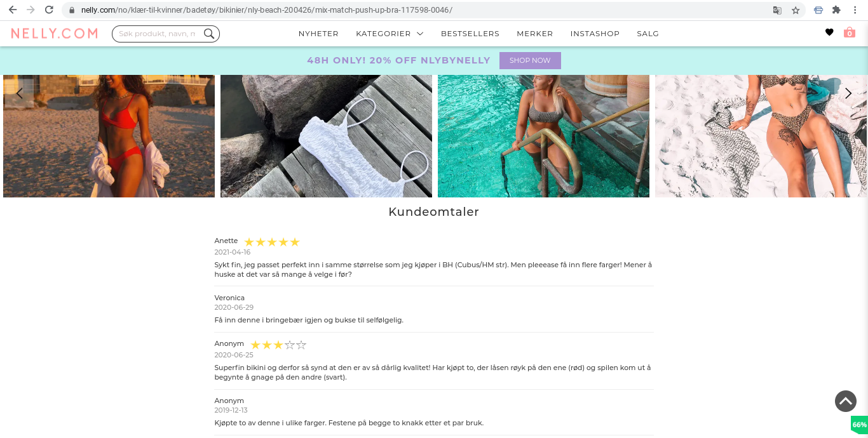Open the shopping bag icon

click(x=850, y=32)
